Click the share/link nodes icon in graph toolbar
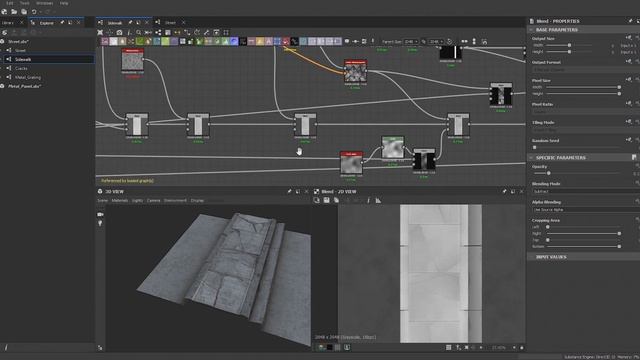This screenshot has height=360, width=640. [158, 32]
